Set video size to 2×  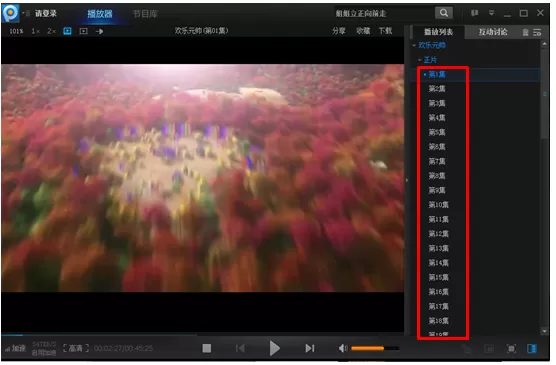click(51, 31)
